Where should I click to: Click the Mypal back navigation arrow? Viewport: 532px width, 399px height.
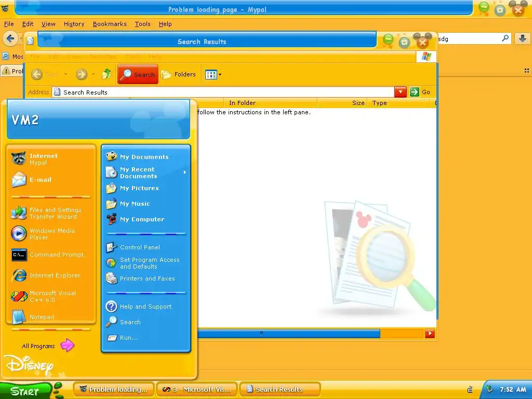(x=10, y=38)
